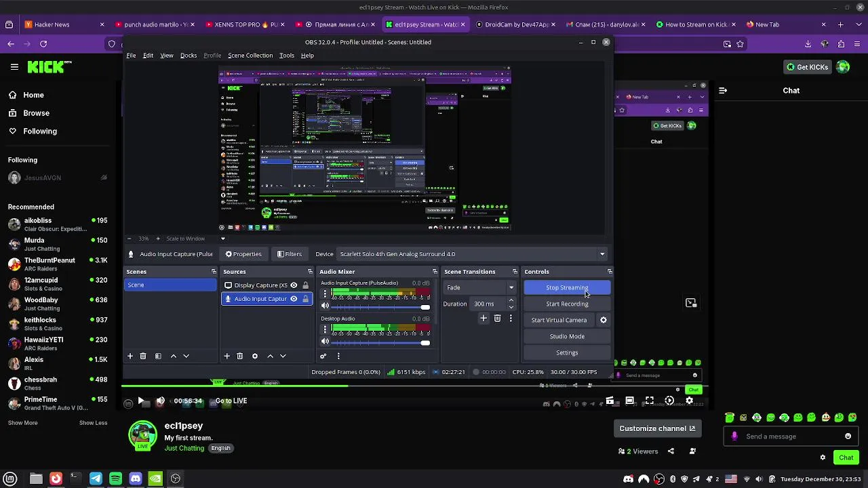Toggle play on Kick stream player
The width and height of the screenshot is (868, 488).
coord(140,401)
